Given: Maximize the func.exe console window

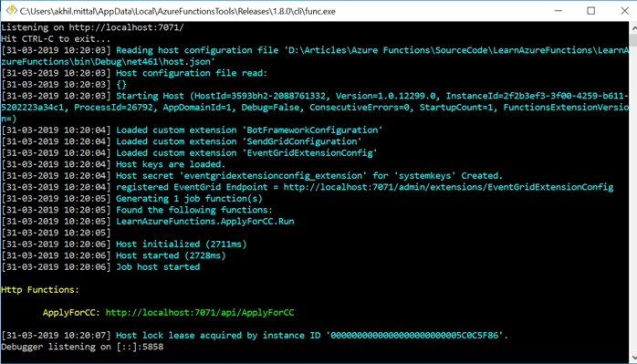Looking at the screenshot, I should pyautogui.click(x=591, y=11).
